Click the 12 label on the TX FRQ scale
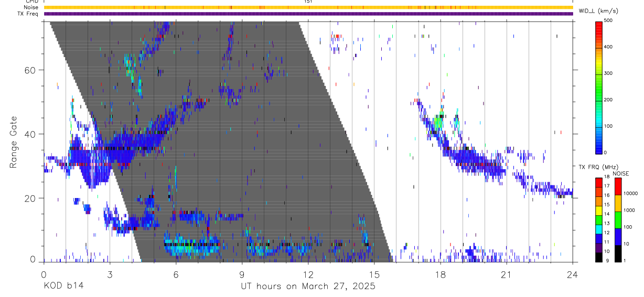 (x=607, y=233)
